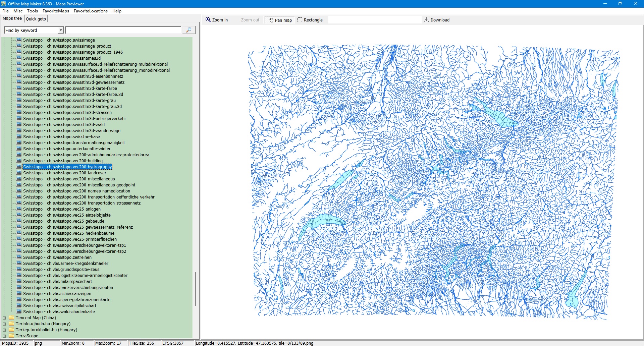Select the Pan map hand tool
This screenshot has width=644, height=346.
click(x=271, y=20)
